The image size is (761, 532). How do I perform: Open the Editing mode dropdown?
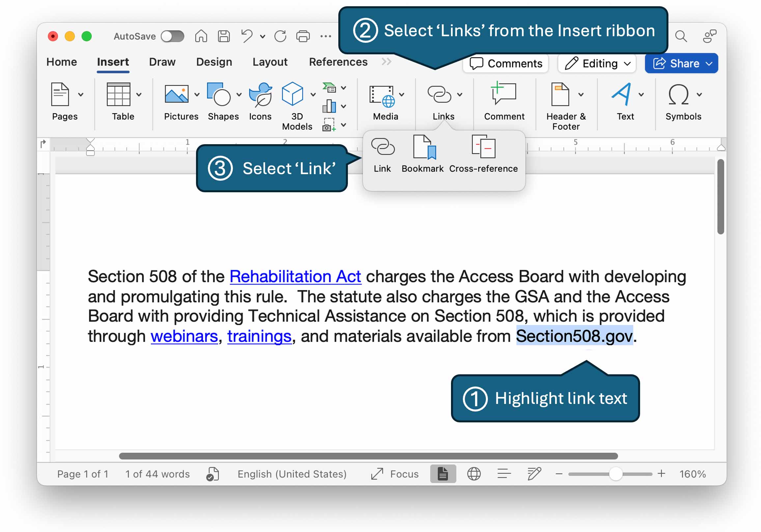point(597,63)
